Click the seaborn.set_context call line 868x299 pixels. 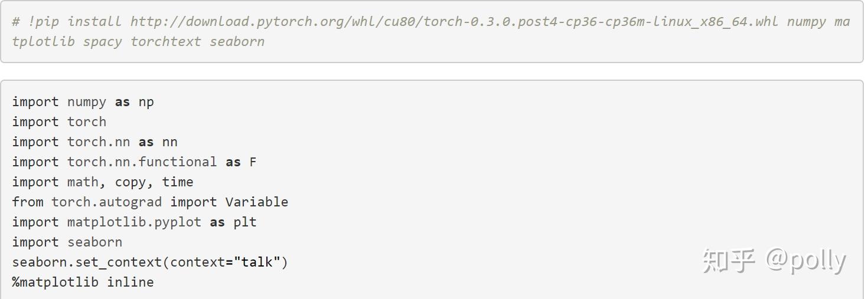point(150,262)
